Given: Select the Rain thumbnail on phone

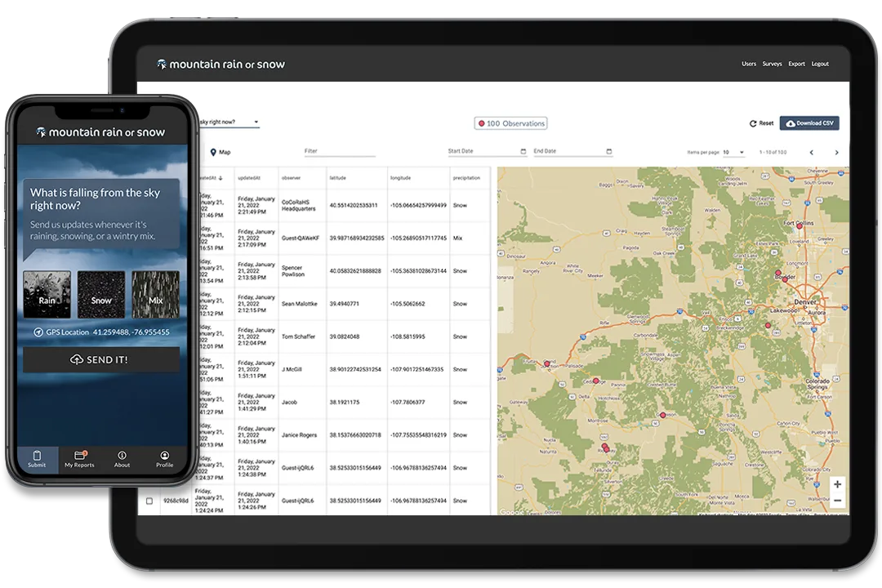Looking at the screenshot, I should pos(47,294).
